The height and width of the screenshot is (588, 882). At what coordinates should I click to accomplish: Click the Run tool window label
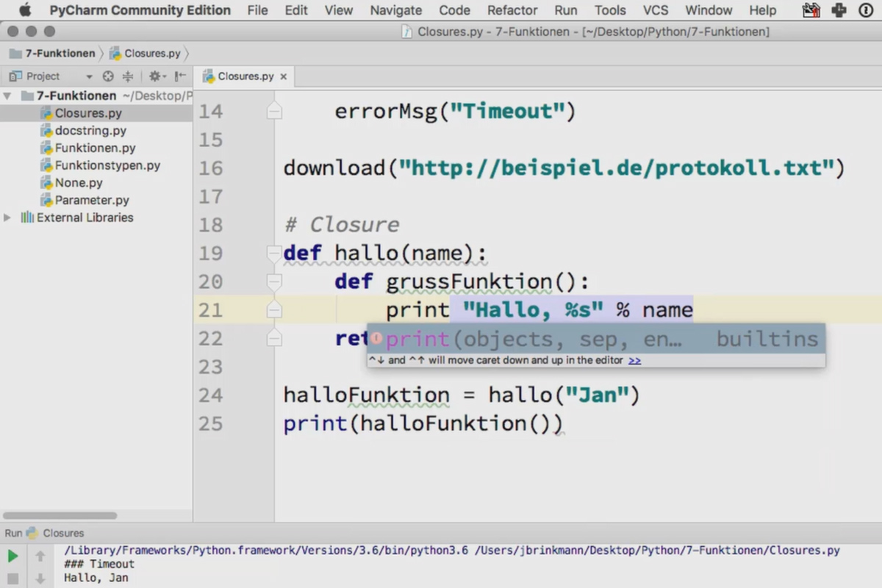(x=13, y=533)
